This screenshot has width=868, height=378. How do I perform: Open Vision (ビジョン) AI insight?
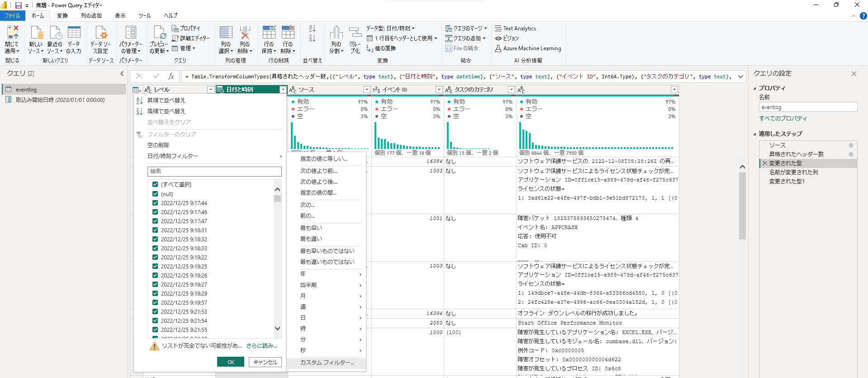(507, 38)
